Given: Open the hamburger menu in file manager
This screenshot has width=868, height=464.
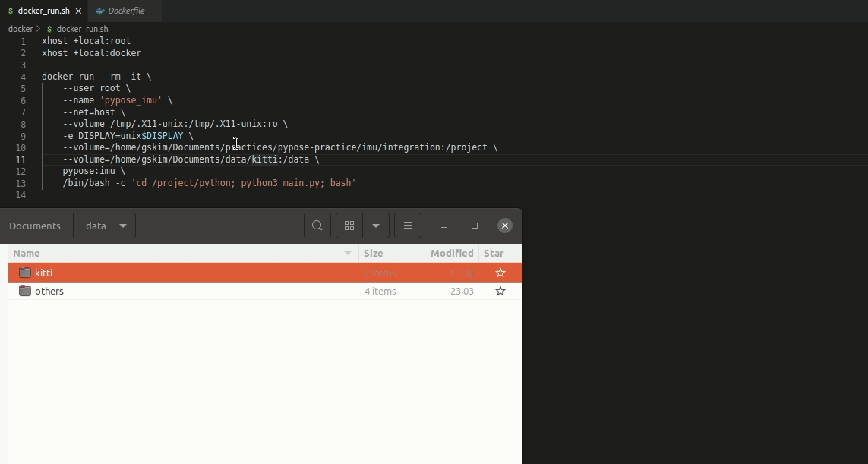Looking at the screenshot, I should (408, 226).
